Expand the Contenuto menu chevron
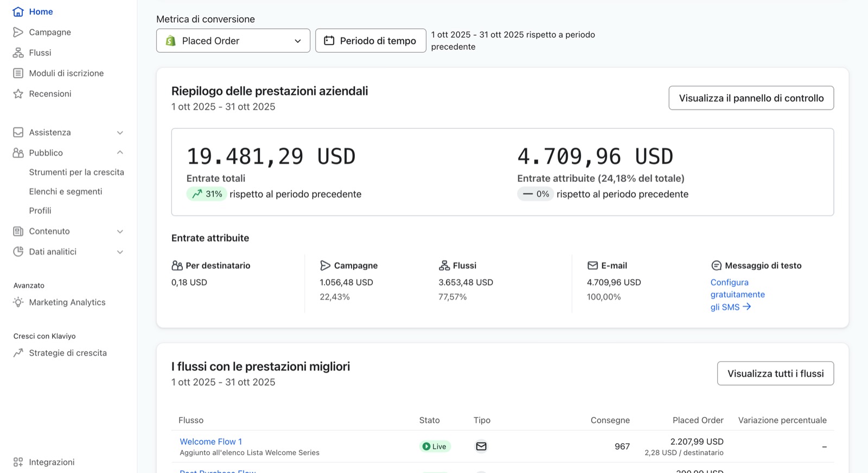Image resolution: width=868 pixels, height=473 pixels. point(120,231)
